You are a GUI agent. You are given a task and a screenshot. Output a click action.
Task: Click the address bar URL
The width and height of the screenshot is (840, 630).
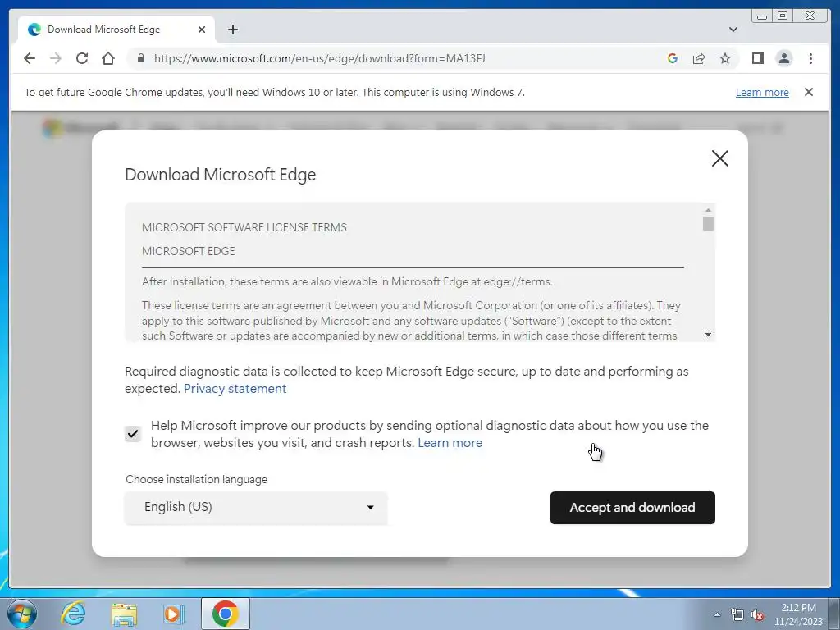coord(319,58)
